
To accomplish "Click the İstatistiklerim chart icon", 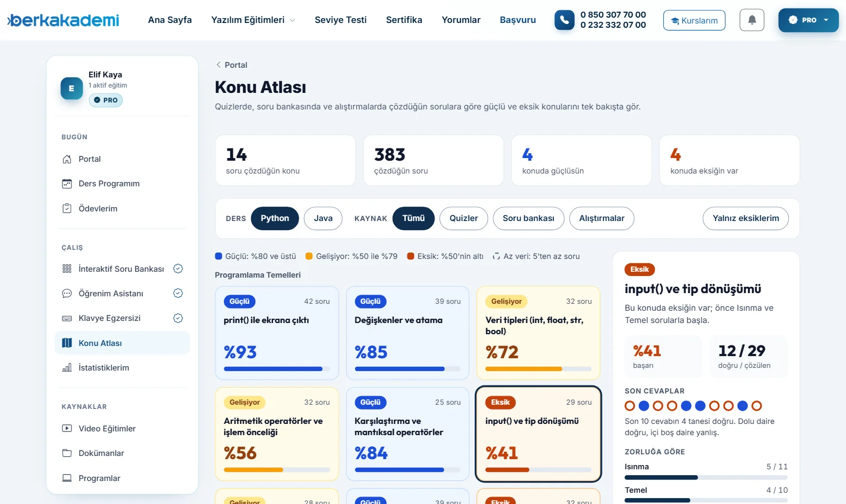I will (x=67, y=367).
